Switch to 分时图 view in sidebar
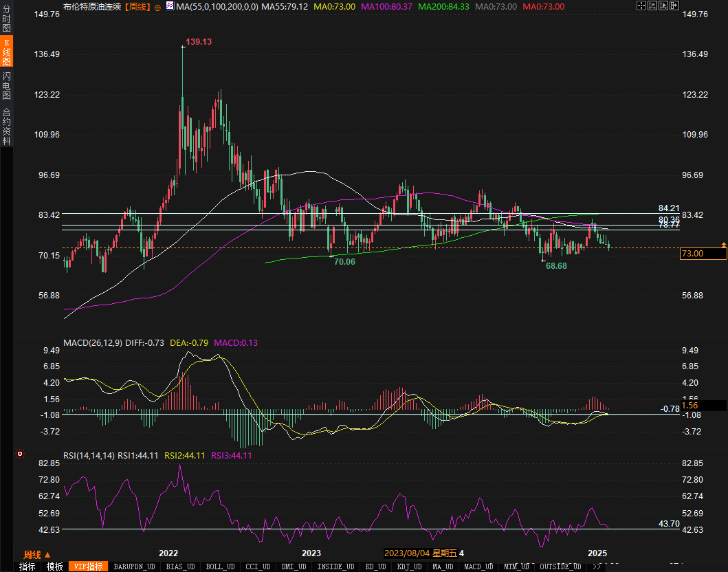The height and width of the screenshot is (572, 728). pos(6,19)
